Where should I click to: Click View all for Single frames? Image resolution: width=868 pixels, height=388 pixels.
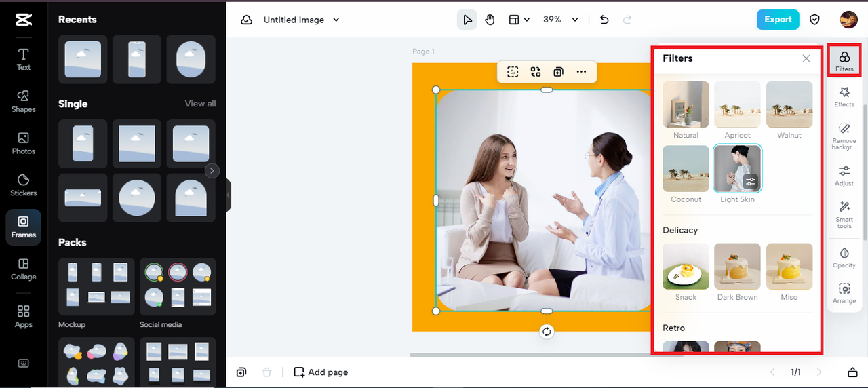200,104
